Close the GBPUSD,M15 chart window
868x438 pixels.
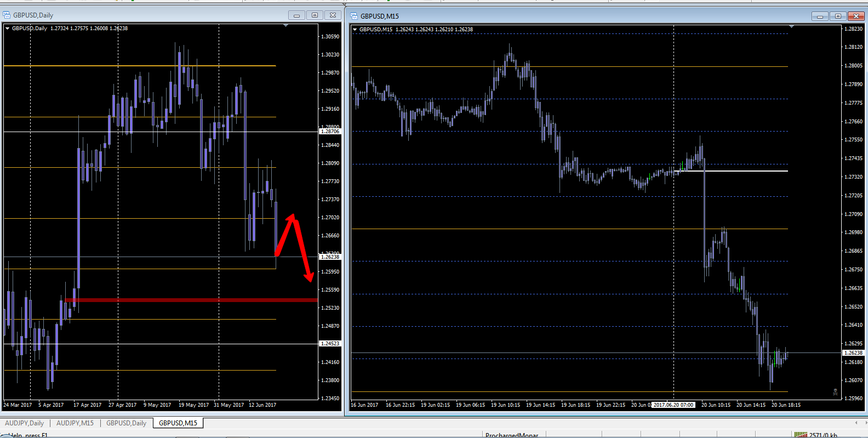(856, 16)
